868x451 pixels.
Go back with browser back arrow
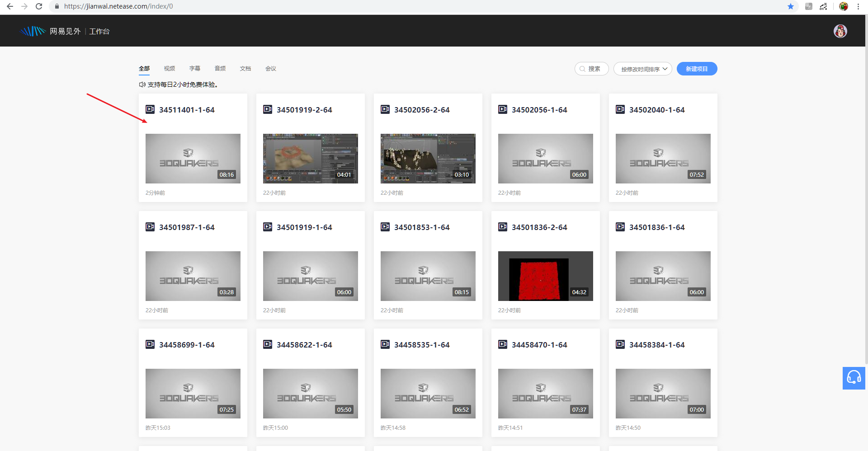point(10,6)
